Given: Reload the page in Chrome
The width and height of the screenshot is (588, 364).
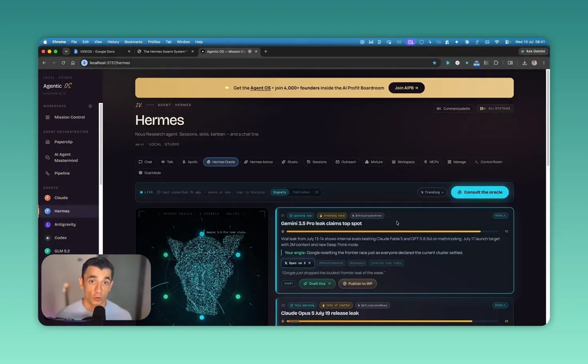Looking at the screenshot, I should tap(63, 63).
